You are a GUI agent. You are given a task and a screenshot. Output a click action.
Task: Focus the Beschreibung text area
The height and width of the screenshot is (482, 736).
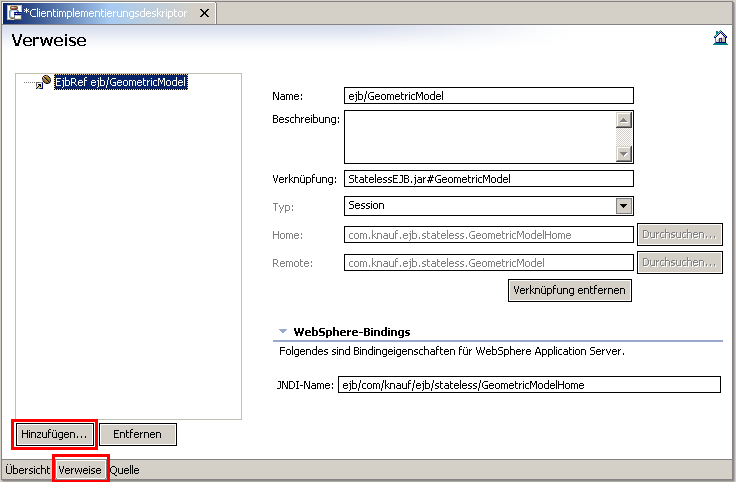pyautogui.click(x=478, y=136)
